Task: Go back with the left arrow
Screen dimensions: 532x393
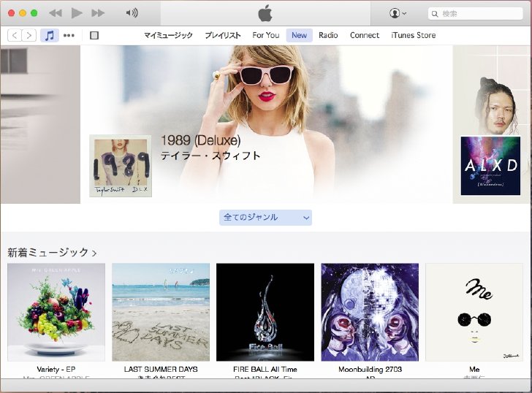Action: coord(15,35)
